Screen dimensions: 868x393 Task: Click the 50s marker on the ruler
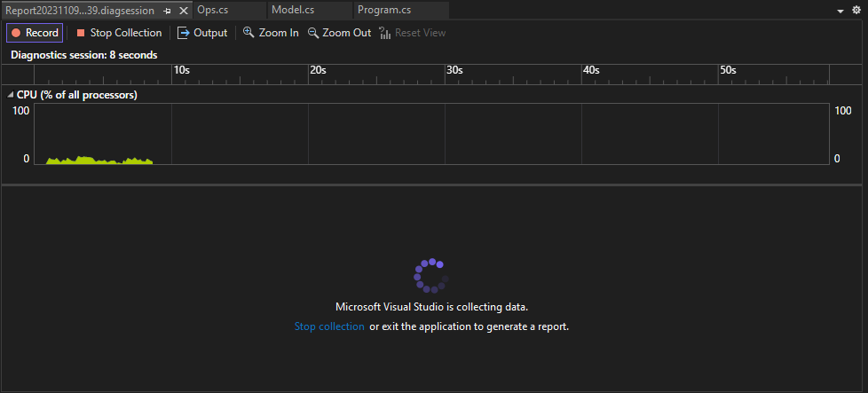(728, 70)
